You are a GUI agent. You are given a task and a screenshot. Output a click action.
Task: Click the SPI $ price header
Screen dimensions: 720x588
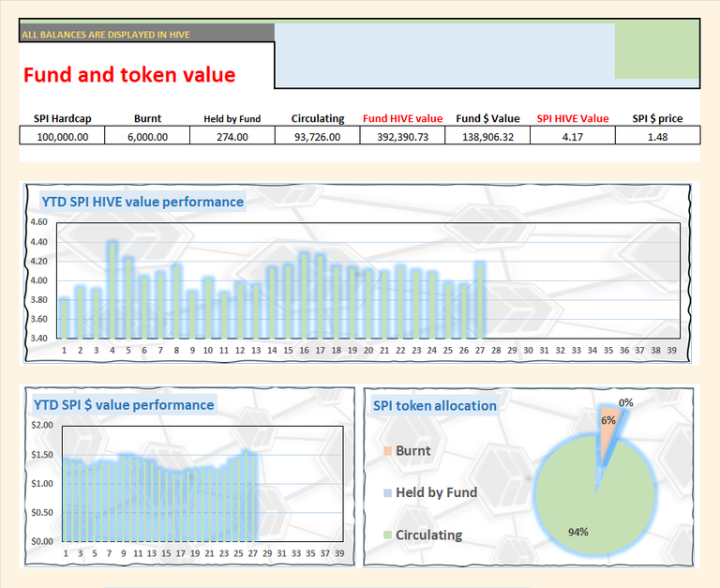657,118
